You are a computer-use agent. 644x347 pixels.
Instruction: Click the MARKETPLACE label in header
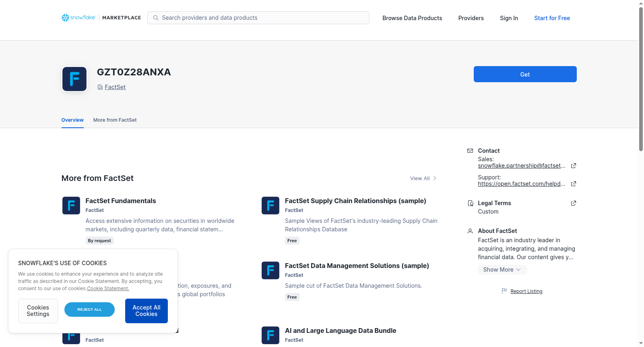[x=122, y=18]
